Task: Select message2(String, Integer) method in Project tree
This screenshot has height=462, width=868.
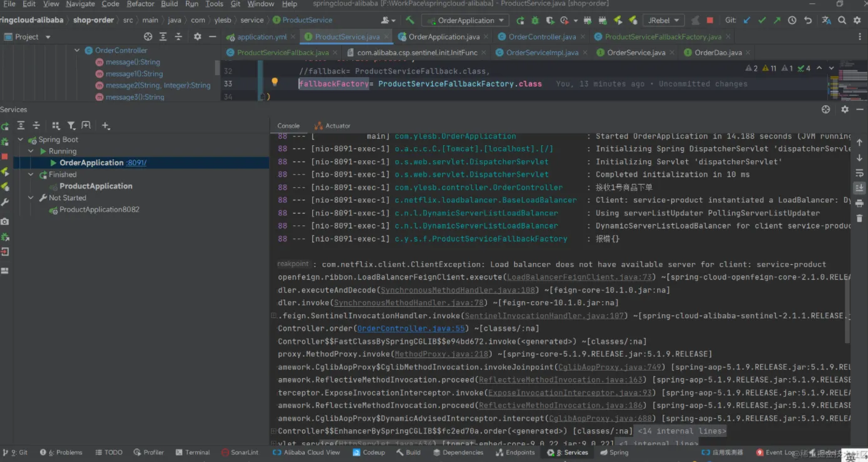Action: (x=158, y=85)
